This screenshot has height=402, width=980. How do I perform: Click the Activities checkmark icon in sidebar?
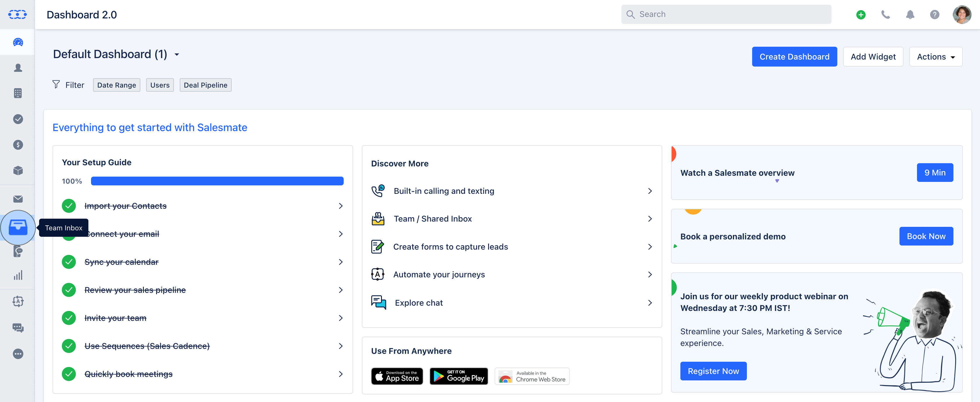point(18,119)
